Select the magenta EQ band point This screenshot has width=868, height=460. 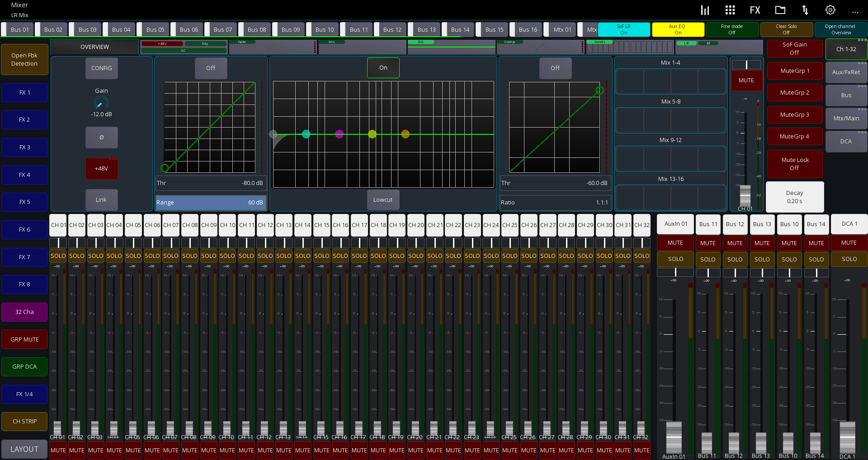(x=339, y=134)
